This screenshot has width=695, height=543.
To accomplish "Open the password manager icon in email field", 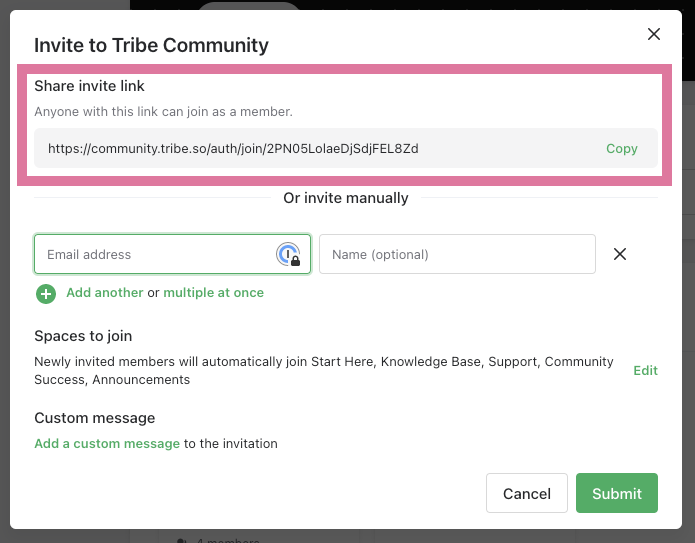I will [x=289, y=255].
